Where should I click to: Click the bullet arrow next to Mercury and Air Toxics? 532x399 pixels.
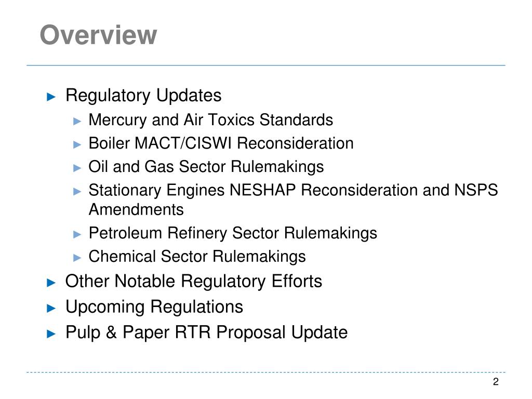point(77,121)
